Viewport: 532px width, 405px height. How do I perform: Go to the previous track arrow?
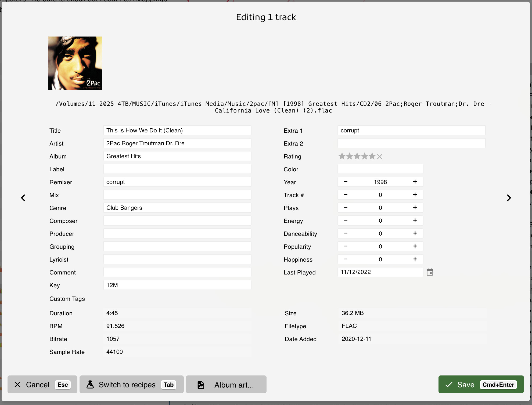23,198
